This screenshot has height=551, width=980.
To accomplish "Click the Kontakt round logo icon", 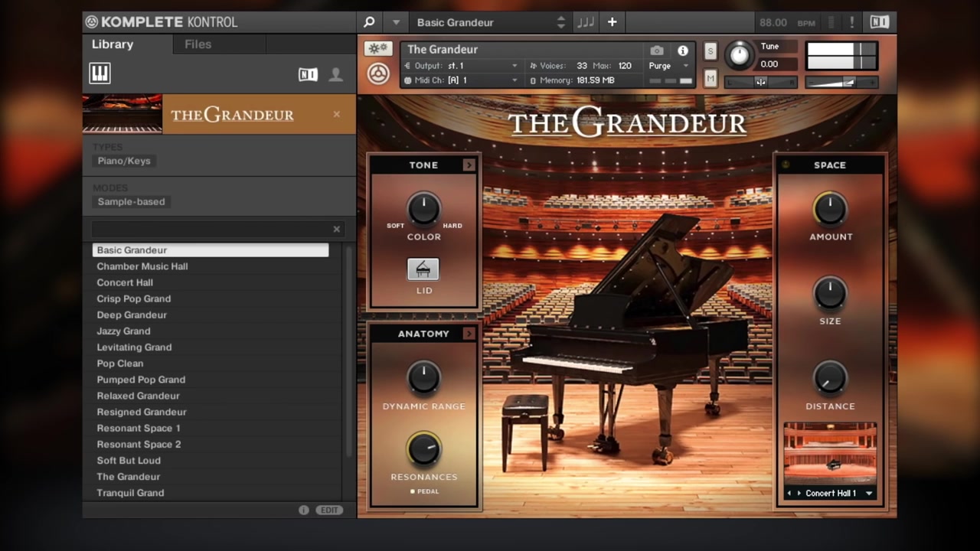I will tap(378, 73).
